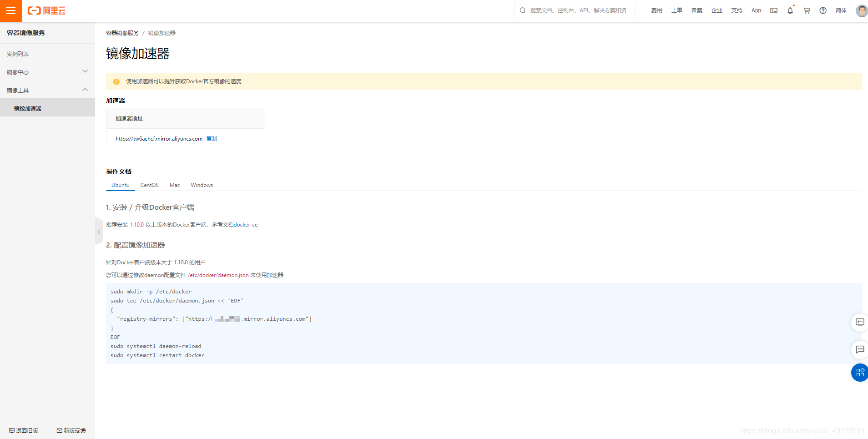Click the 'sudo mkdir -p /etc/docker' line
The width and height of the screenshot is (868, 439).
[x=151, y=292]
